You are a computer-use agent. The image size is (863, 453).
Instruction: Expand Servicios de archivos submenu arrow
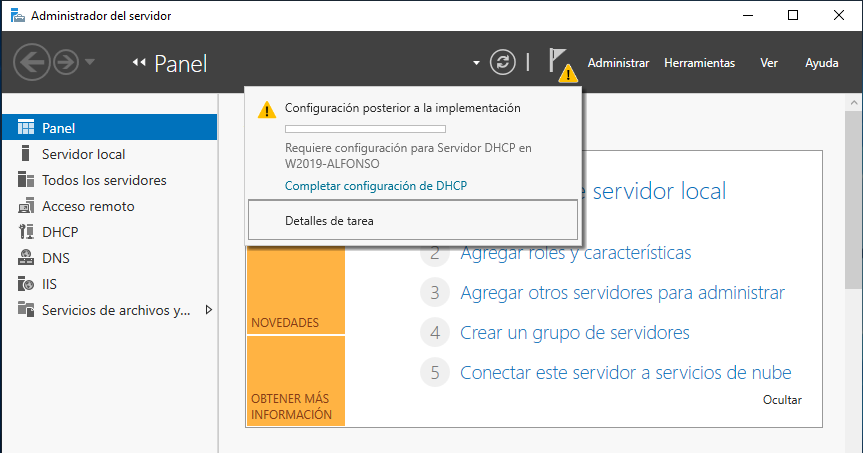(209, 309)
